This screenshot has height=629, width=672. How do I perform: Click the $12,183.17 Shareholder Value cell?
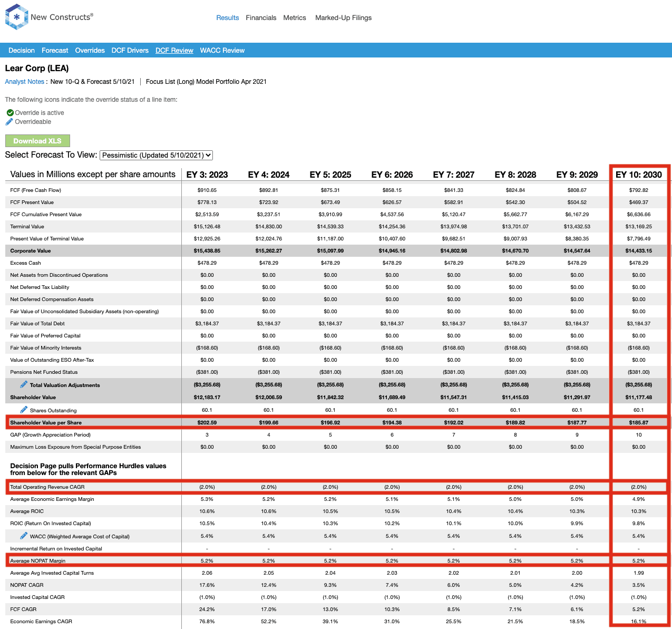(207, 398)
